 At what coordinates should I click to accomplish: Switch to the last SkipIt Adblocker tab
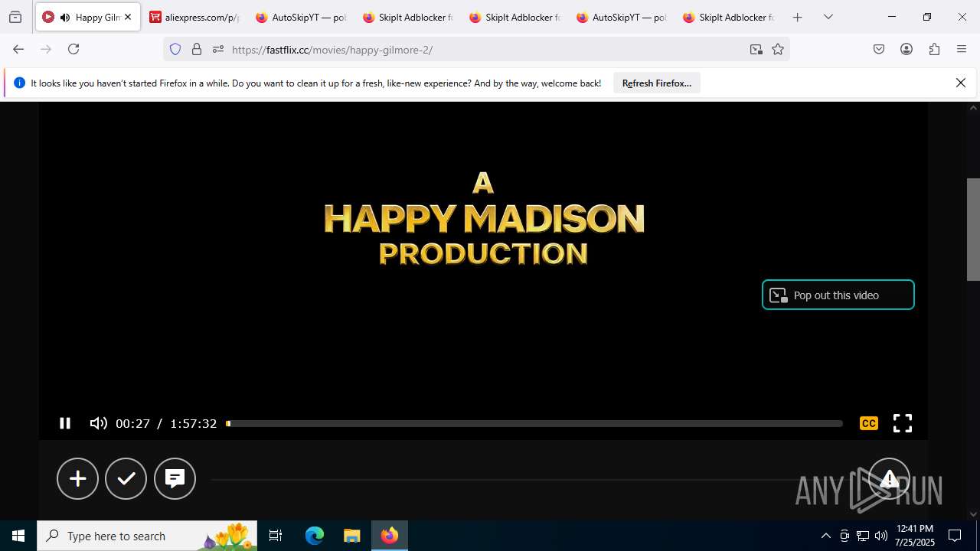(729, 17)
